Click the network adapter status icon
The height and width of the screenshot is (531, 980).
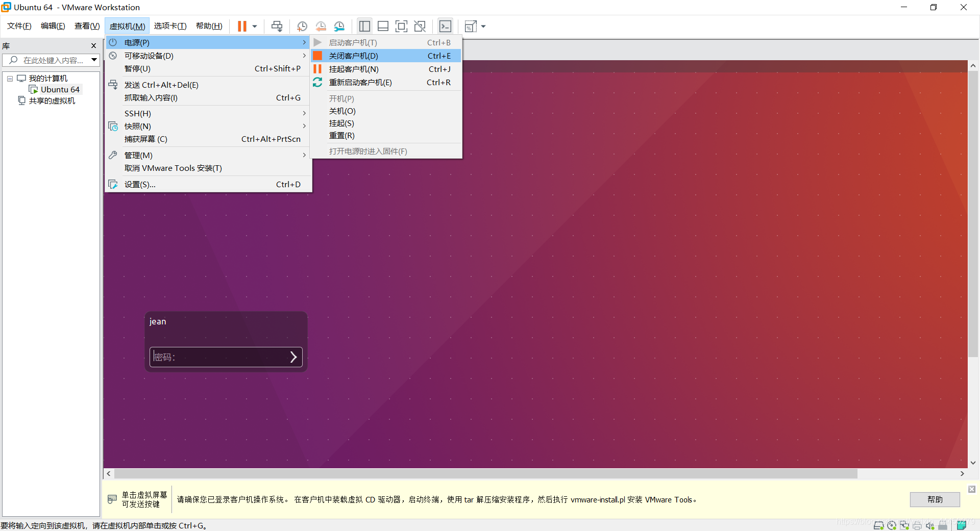(904, 525)
